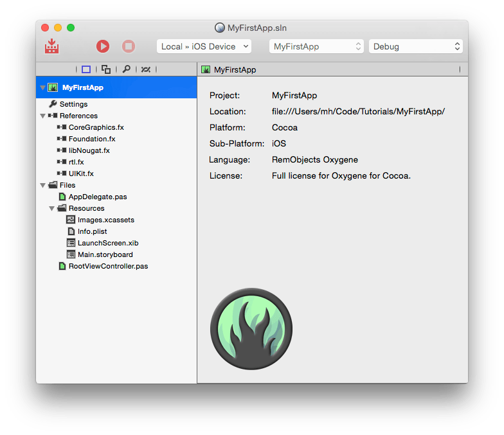The width and height of the screenshot is (504, 435).
Task: Open the Debug configuration dropdown
Action: coord(416,46)
